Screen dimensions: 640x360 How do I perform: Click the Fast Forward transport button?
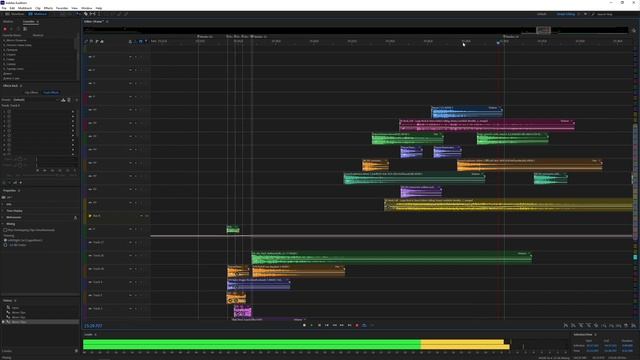click(x=342, y=325)
